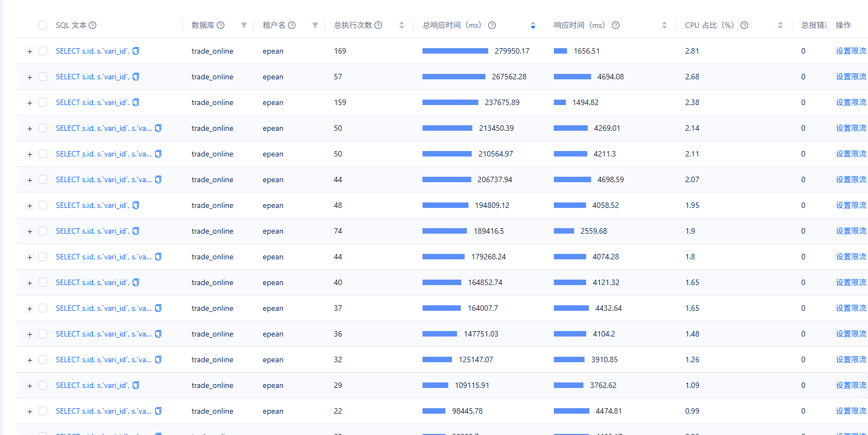The width and height of the screenshot is (868, 435).
Task: Click 设置限流 for the 237675.89 row
Action: pyautogui.click(x=850, y=102)
